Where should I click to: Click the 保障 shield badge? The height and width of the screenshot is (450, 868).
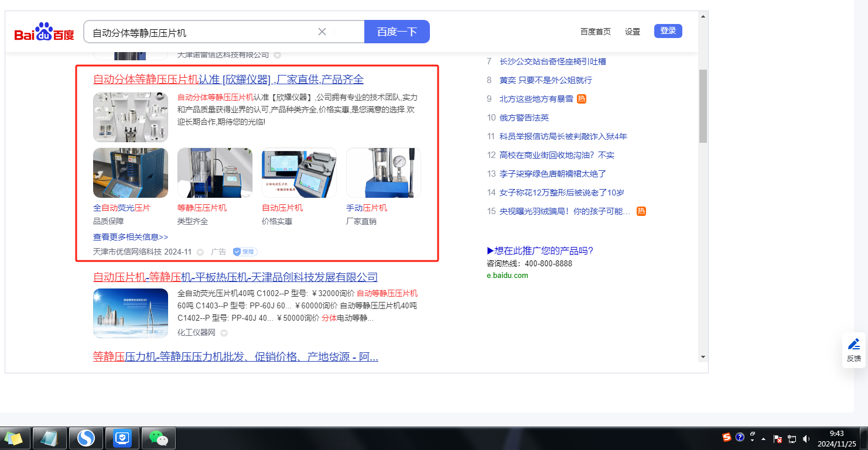pyautogui.click(x=245, y=252)
